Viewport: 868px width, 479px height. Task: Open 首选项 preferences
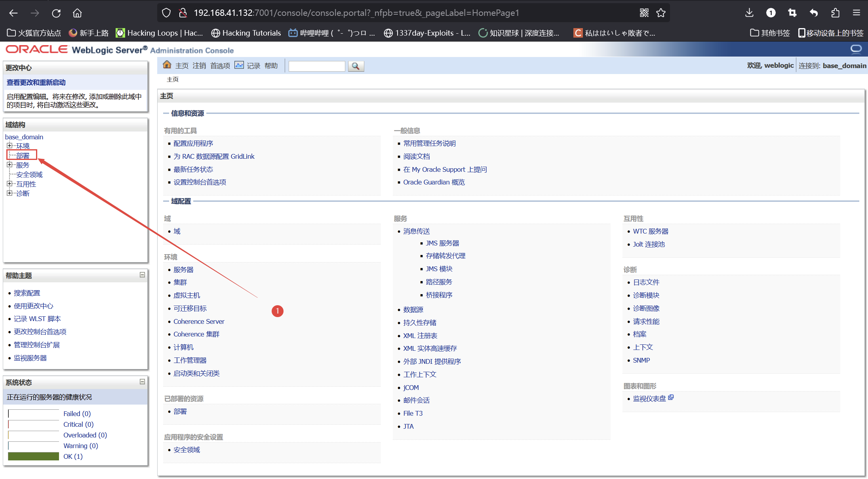(x=220, y=66)
